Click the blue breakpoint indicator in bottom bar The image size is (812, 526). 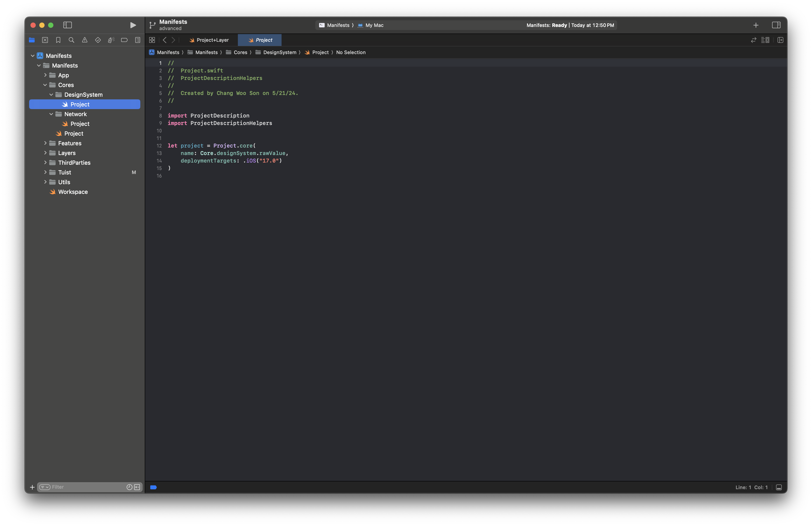(x=154, y=487)
